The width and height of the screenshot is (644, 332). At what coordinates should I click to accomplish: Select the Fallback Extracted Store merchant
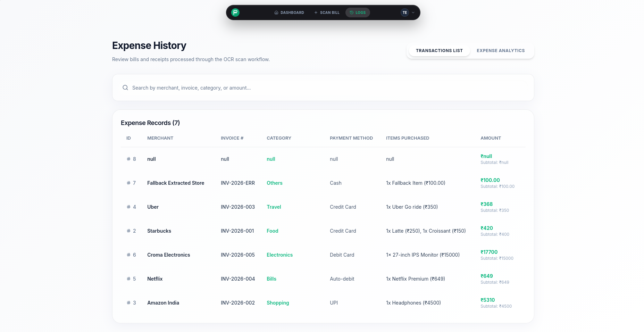coord(176,183)
